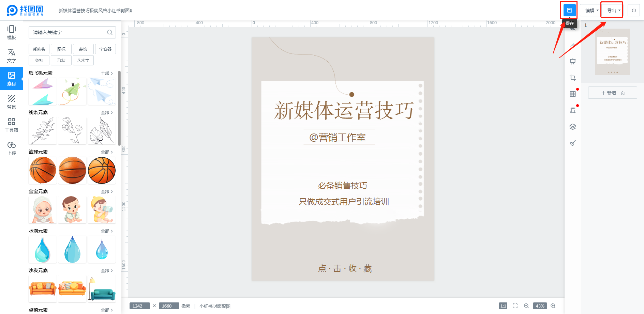The width and height of the screenshot is (644, 314).
Task: Click the zoom out magnifier icon
Action: tap(526, 306)
